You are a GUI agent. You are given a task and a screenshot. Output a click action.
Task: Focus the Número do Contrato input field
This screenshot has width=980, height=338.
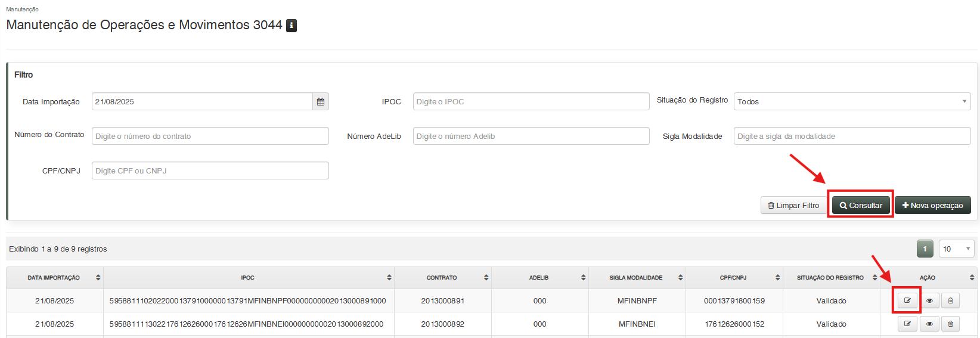[210, 136]
